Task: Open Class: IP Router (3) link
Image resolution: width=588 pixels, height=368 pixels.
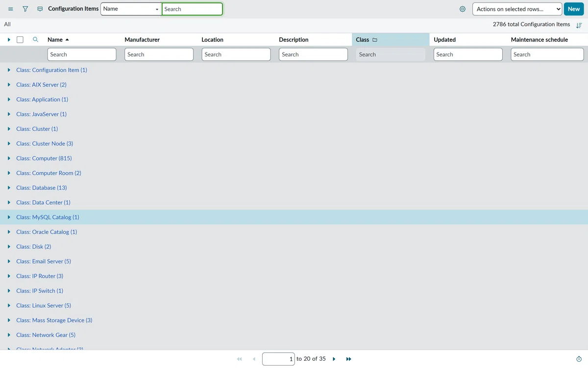Action: click(x=40, y=276)
